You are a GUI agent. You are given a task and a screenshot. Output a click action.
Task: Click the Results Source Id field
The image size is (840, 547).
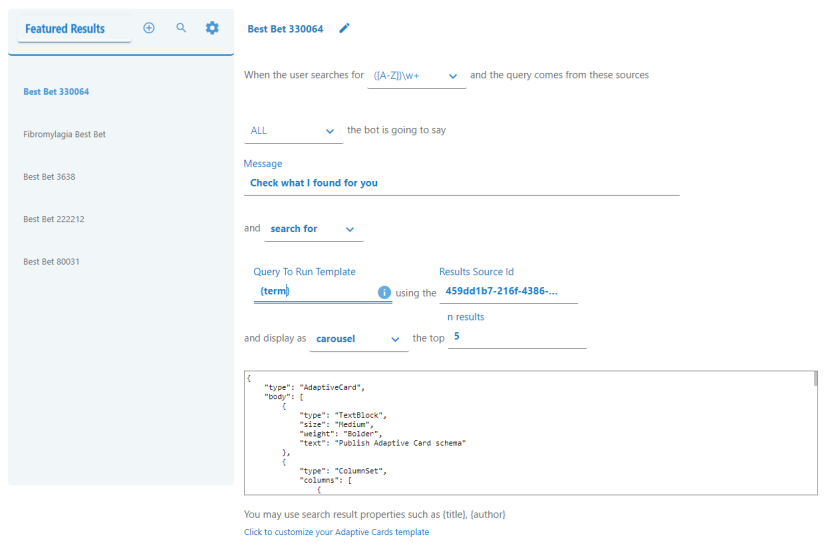click(x=508, y=291)
